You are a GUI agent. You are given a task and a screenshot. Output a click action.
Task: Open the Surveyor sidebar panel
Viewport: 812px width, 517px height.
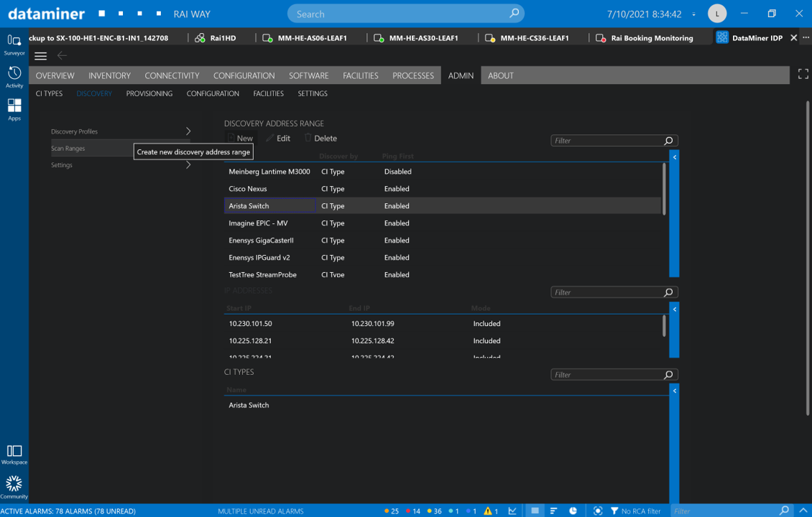pyautogui.click(x=14, y=45)
